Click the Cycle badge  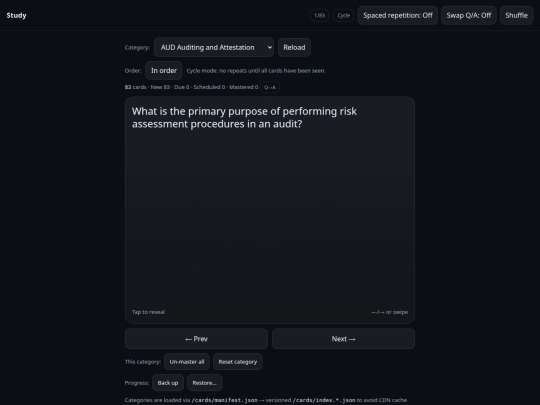[344, 15]
